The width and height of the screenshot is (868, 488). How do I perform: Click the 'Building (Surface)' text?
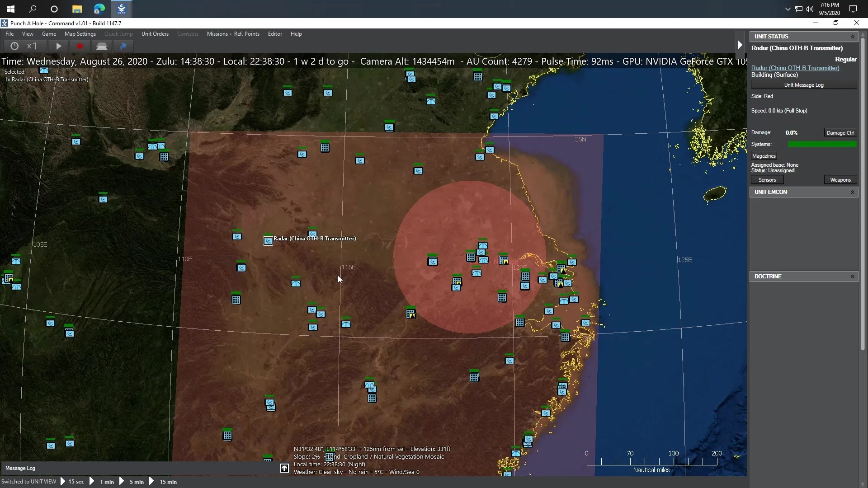(774, 75)
